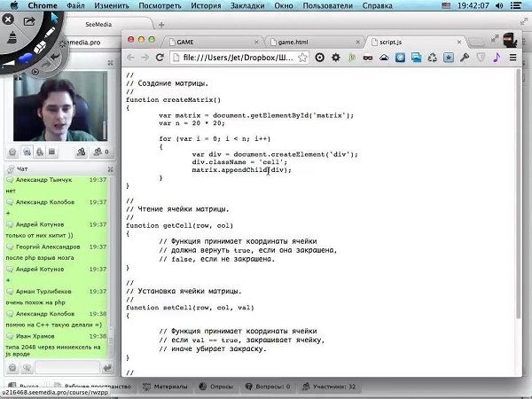Click the purple music note extension
Screen dimensions: 532x399
(497, 58)
